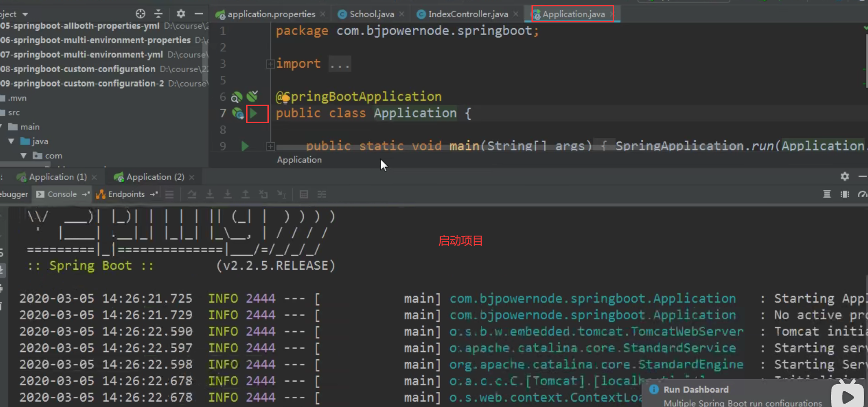Viewport: 868px width, 407px height.
Task: Open Application (1) debug session tab
Action: click(58, 177)
